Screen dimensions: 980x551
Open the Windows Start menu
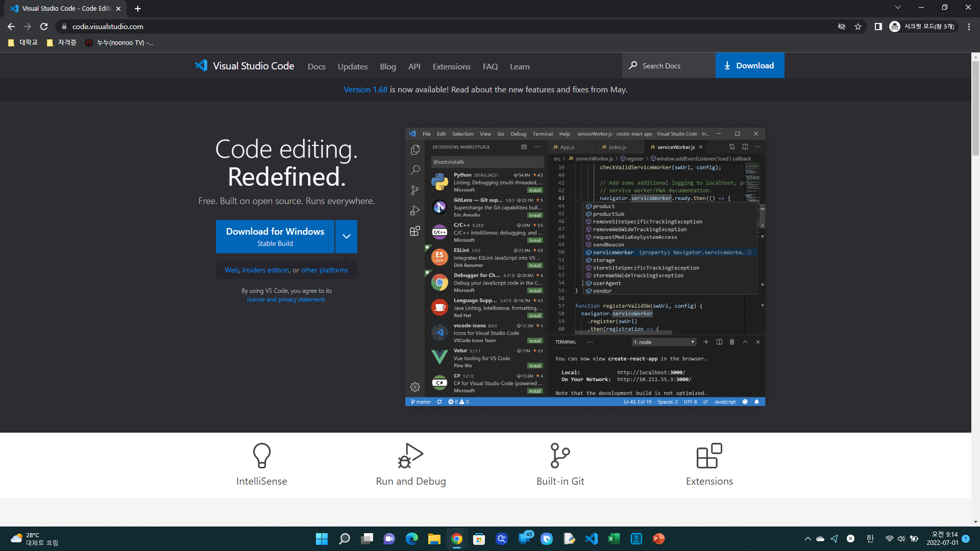coord(322,539)
